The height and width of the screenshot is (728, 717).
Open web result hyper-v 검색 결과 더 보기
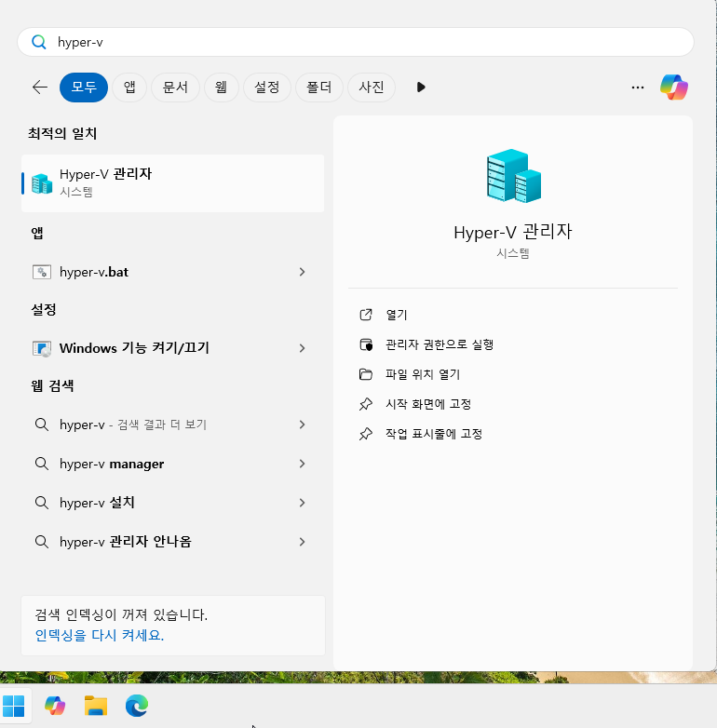173,425
